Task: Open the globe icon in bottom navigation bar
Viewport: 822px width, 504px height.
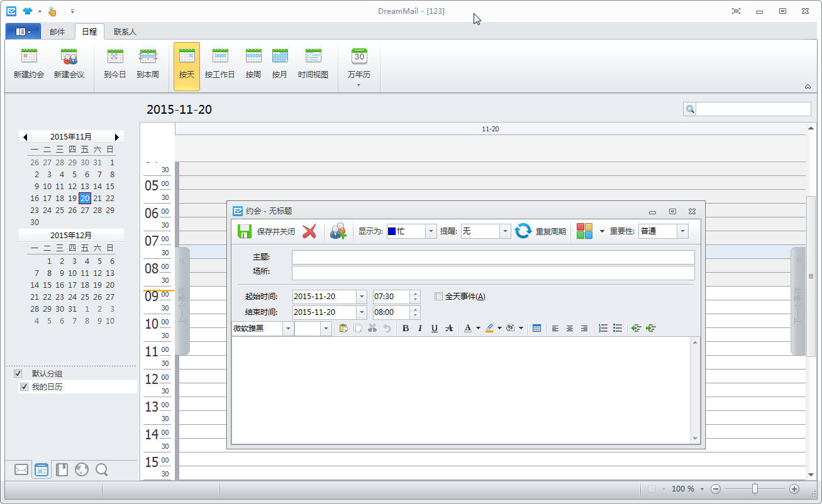Action: [82, 469]
